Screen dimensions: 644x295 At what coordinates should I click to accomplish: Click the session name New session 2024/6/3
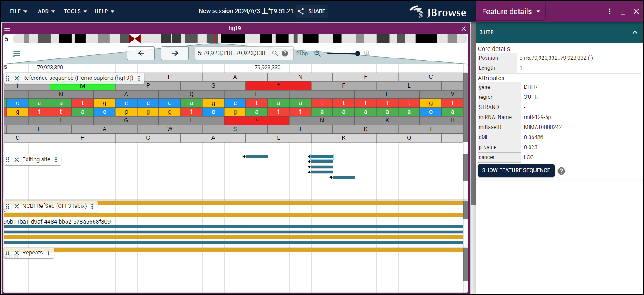[246, 11]
